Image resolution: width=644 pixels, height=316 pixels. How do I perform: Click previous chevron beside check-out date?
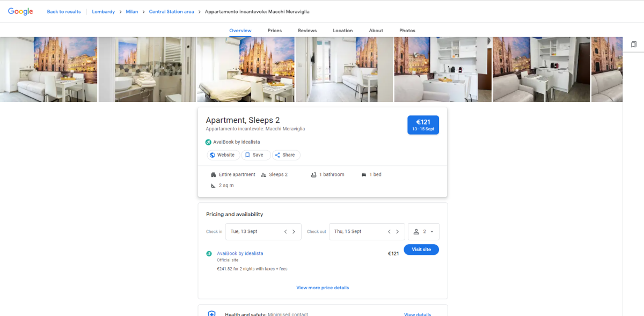389,231
